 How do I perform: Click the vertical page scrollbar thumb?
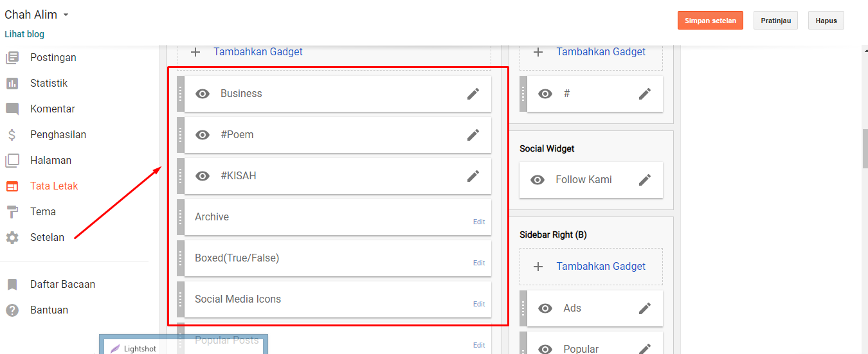click(865, 148)
